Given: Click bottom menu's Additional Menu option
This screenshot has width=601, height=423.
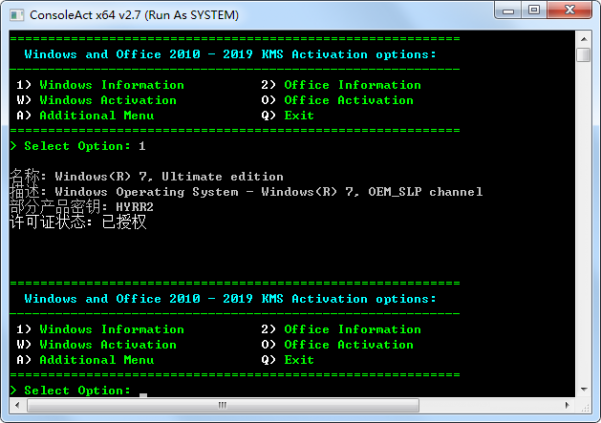Looking at the screenshot, I should (97, 360).
